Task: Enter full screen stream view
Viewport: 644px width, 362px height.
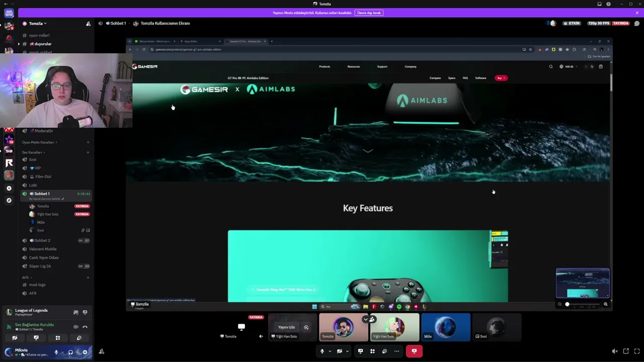Action: 637,351
